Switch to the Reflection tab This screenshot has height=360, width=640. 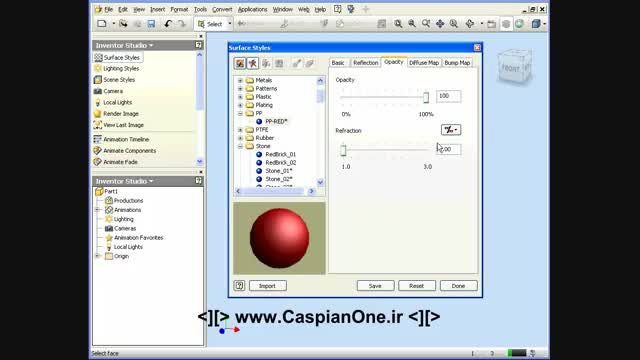point(365,63)
